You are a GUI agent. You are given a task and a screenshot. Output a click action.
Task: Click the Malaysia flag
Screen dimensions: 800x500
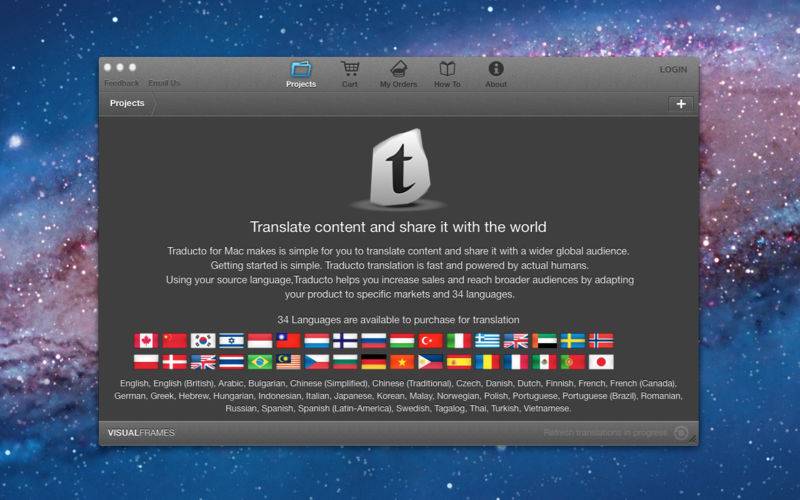coord(288,362)
